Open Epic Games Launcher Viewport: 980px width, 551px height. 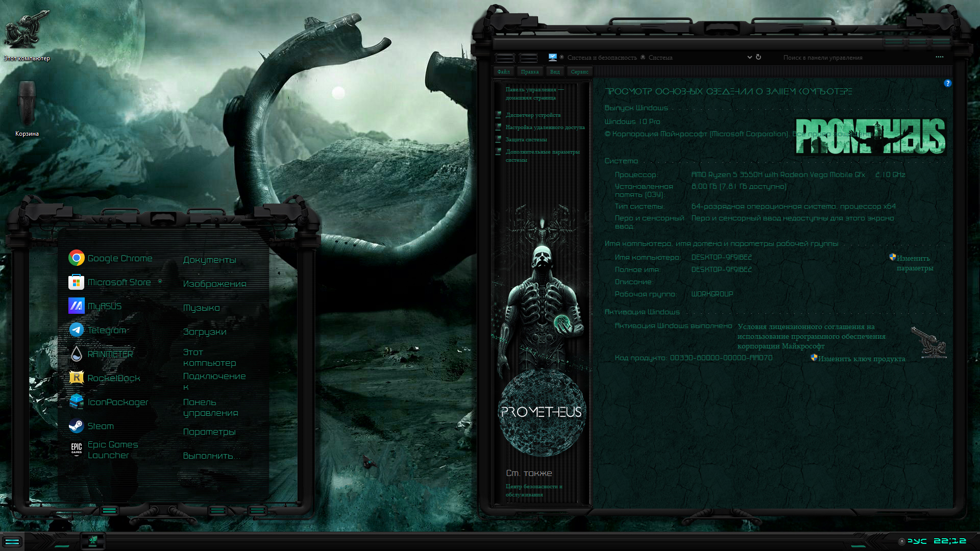point(112,449)
